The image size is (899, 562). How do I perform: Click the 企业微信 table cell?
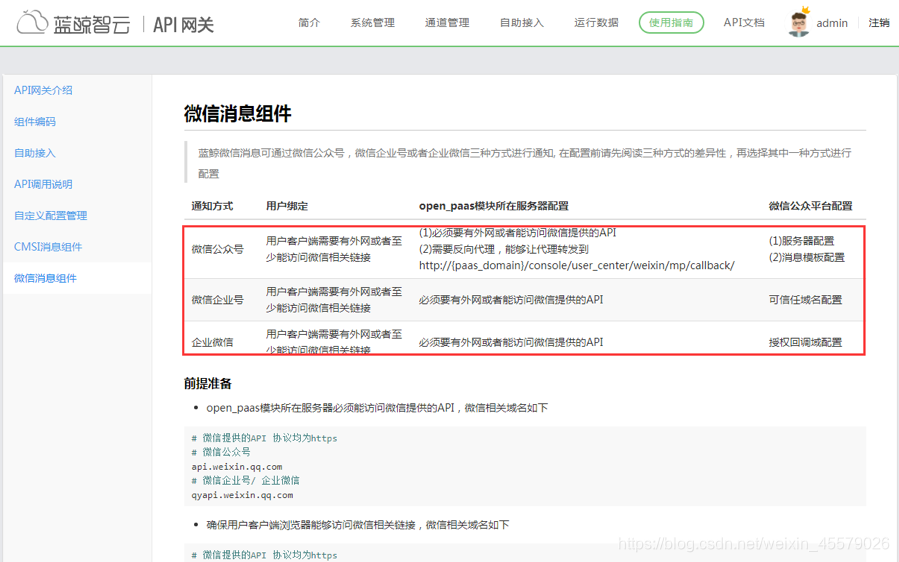212,342
